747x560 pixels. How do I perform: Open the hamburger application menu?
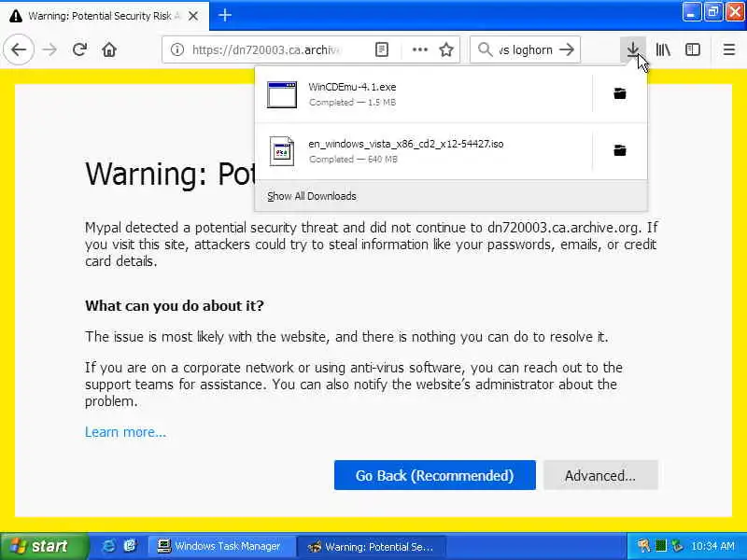coord(729,49)
